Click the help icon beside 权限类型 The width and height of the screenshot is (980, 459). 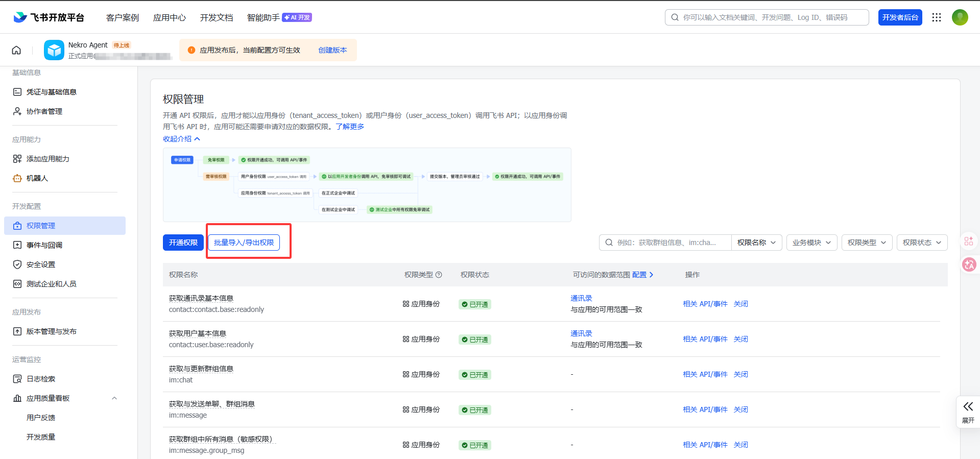click(439, 275)
